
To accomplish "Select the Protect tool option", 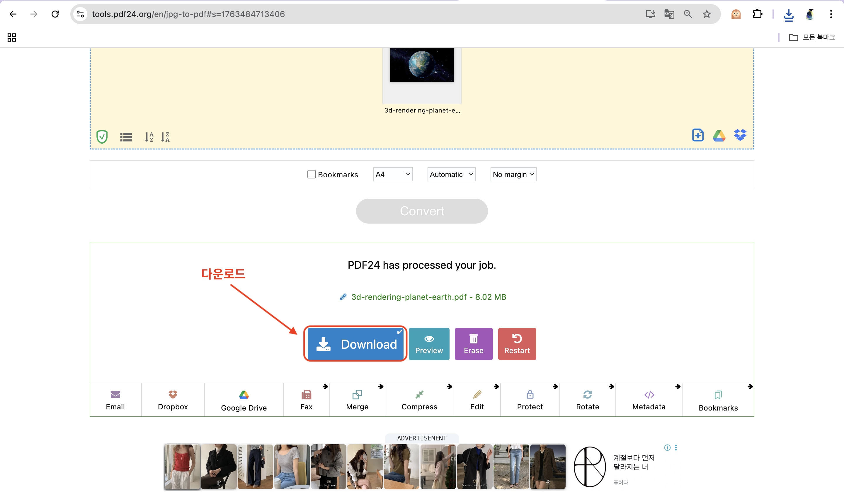I will (530, 400).
